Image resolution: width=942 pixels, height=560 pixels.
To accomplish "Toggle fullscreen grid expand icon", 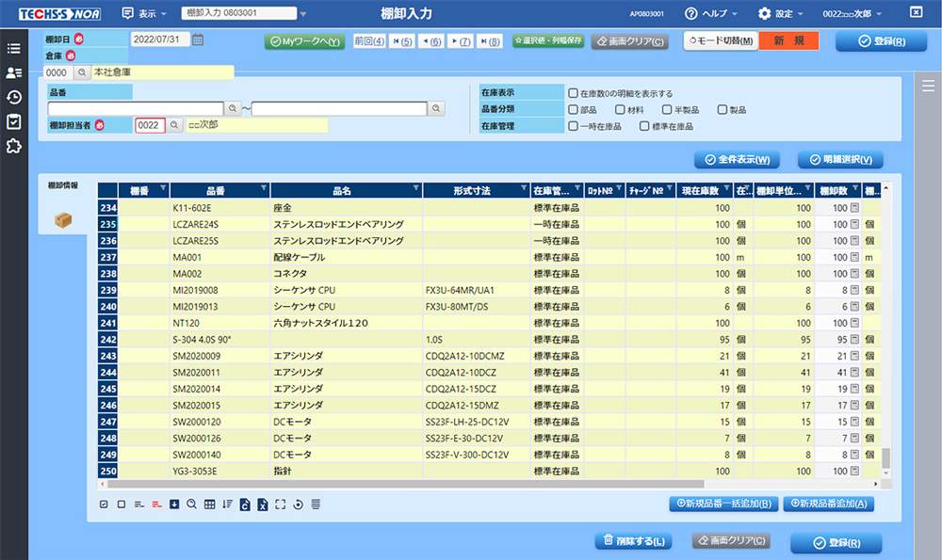I will [x=281, y=504].
